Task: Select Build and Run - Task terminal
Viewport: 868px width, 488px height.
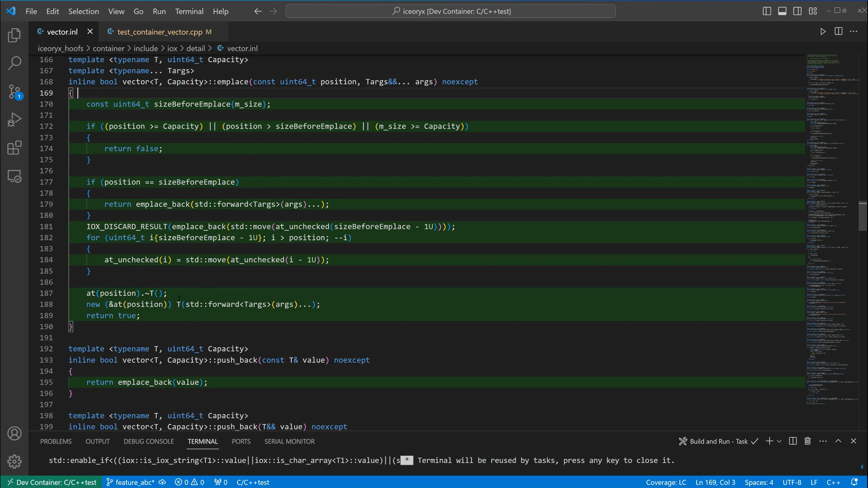Action: (719, 441)
